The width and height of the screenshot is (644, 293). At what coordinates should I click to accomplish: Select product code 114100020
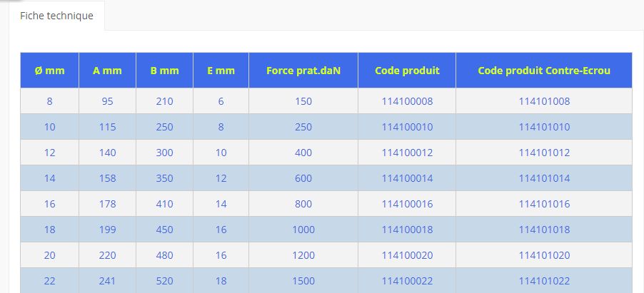coord(407,255)
